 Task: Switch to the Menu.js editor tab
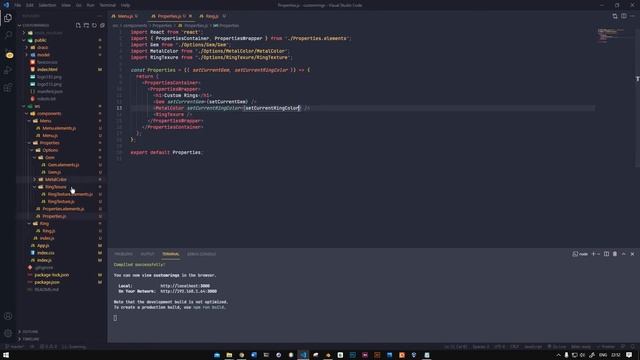[x=125, y=16]
